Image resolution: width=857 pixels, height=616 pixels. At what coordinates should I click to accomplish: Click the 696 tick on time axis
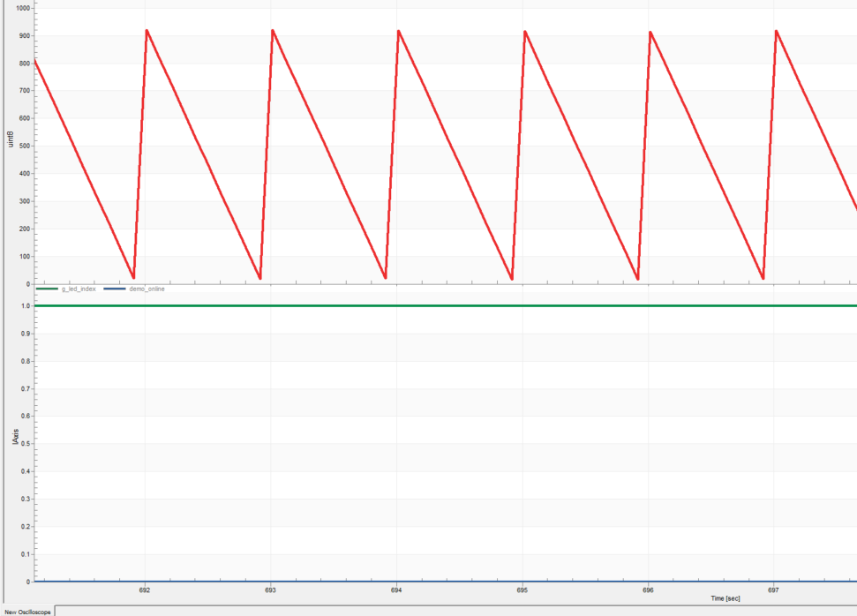[649, 590]
